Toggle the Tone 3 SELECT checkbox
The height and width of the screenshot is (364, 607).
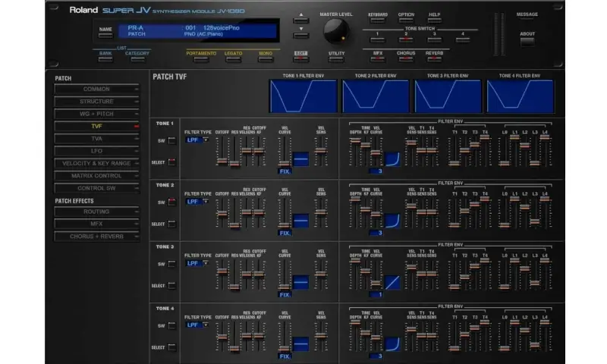pos(171,285)
